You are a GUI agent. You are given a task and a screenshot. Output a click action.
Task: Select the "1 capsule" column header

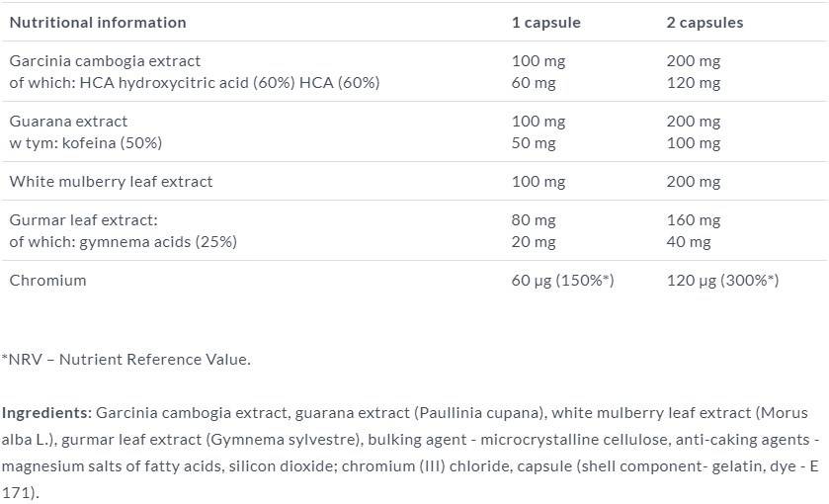pyautogui.click(x=545, y=22)
